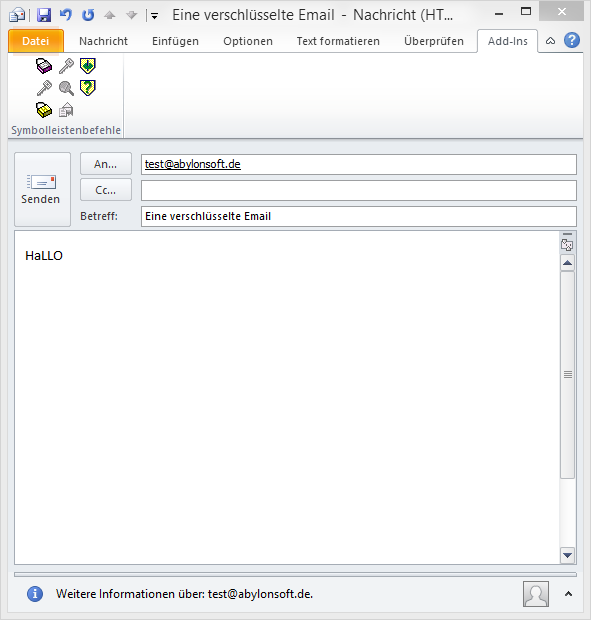591x620 pixels.
Task: Click the message body scrollbar down arrow
Action: tap(567, 555)
